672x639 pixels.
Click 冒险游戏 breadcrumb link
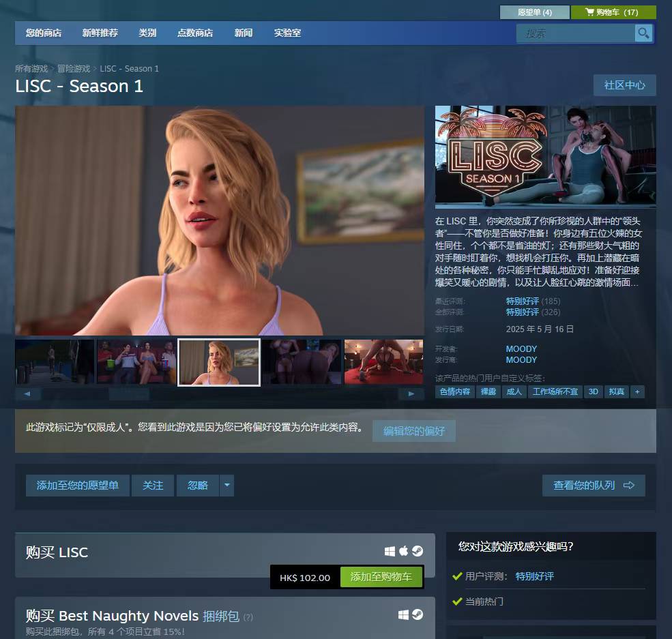coord(74,68)
